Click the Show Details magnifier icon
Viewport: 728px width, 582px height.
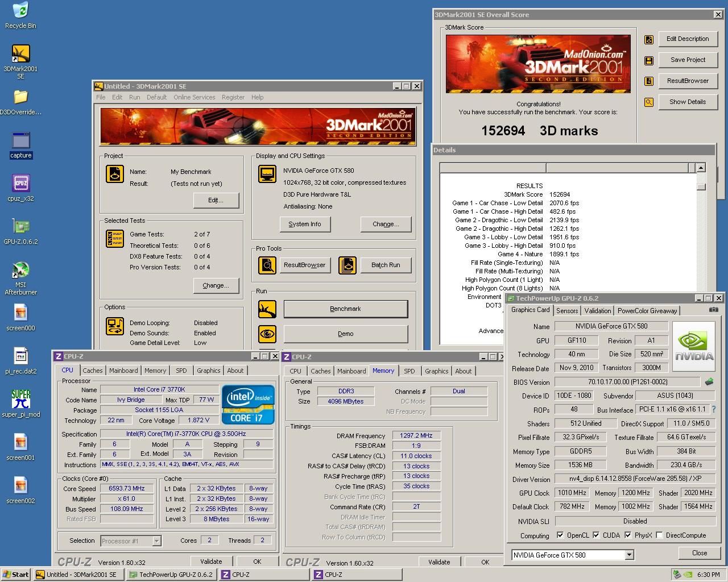tap(649, 102)
